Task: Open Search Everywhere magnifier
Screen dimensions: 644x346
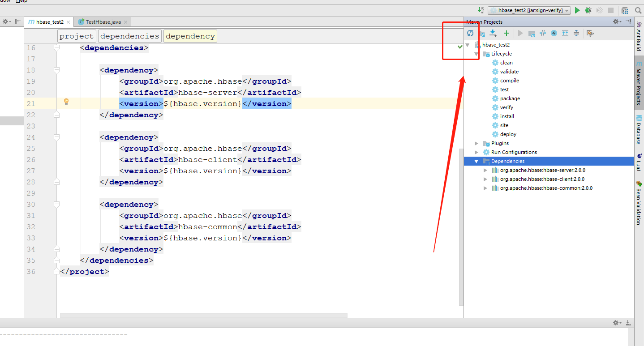Action: (638, 10)
